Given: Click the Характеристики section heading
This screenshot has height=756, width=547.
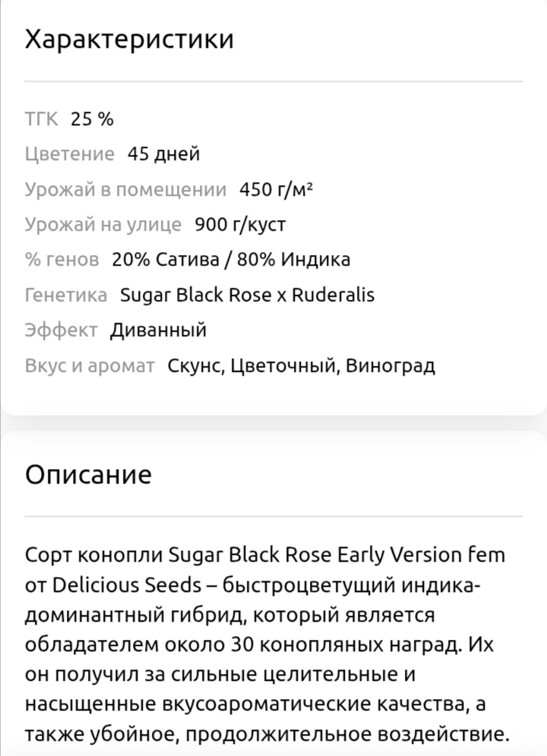Looking at the screenshot, I should (x=129, y=39).
